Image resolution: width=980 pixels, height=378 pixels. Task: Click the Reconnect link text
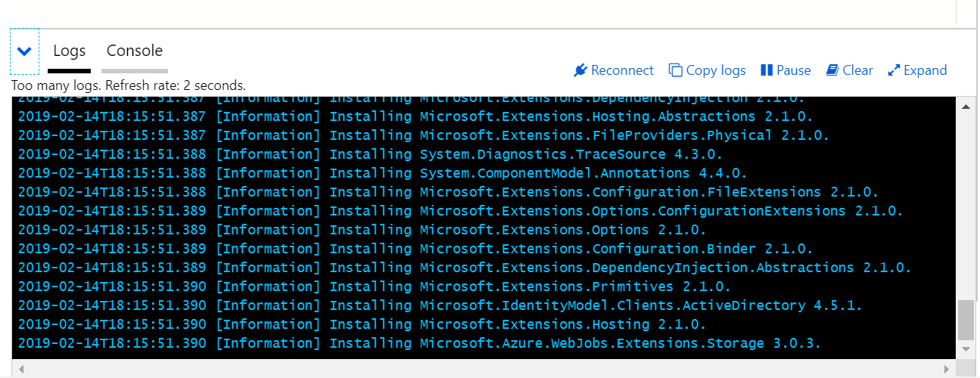tap(622, 70)
